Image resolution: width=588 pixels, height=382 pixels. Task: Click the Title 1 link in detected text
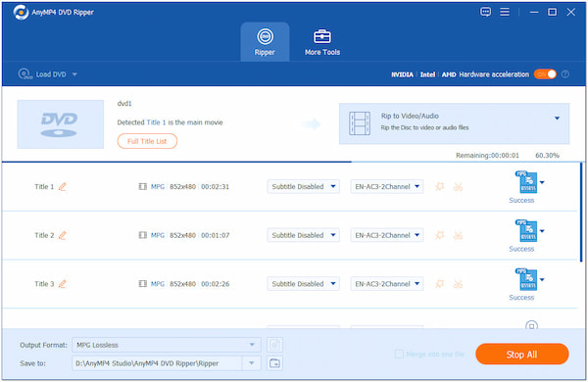click(156, 122)
